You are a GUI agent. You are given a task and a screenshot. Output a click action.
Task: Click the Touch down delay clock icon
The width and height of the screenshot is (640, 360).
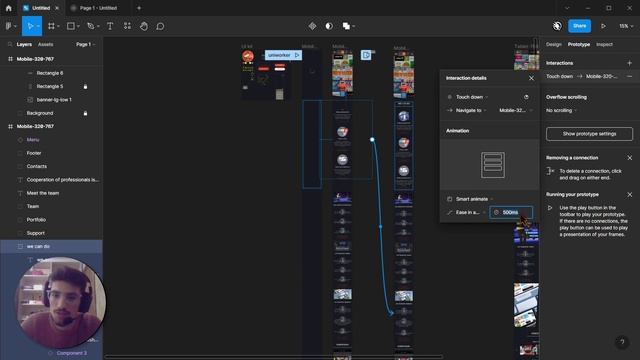(526, 97)
